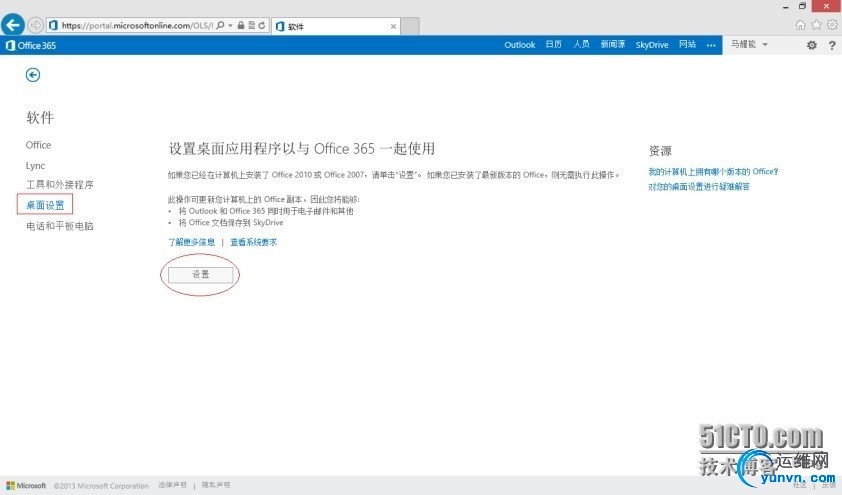Open link 我的计算机上拥有哪个版本的 Office?
The width and height of the screenshot is (842, 495).
pyautogui.click(x=713, y=172)
